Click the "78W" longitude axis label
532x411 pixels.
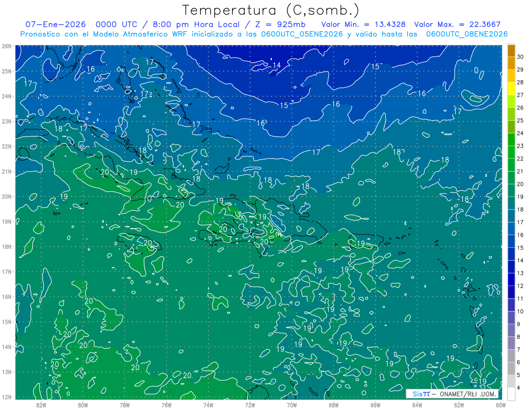pyautogui.click(x=125, y=405)
